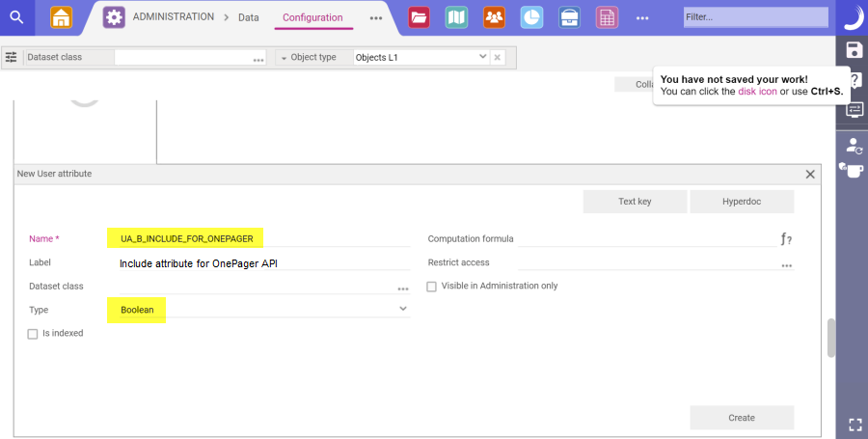Clear the Object type filter with X
The image size is (868, 439).
497,57
